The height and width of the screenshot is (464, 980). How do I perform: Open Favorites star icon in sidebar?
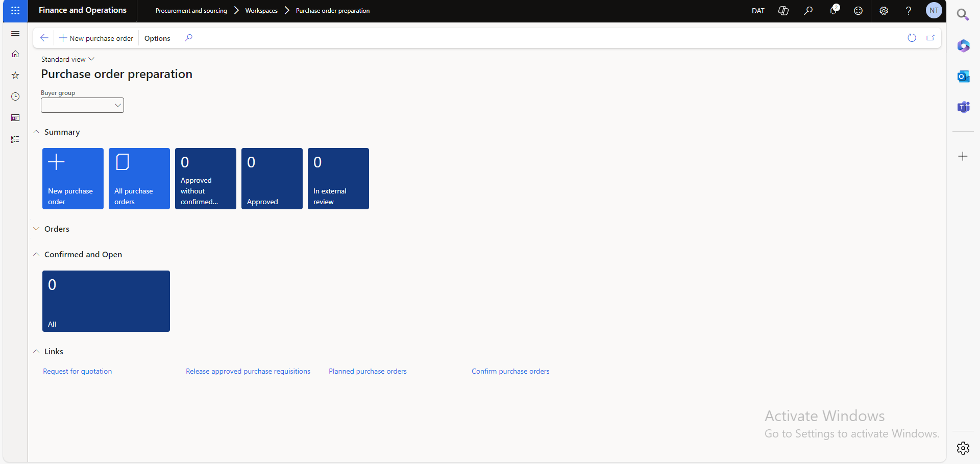[x=15, y=76]
